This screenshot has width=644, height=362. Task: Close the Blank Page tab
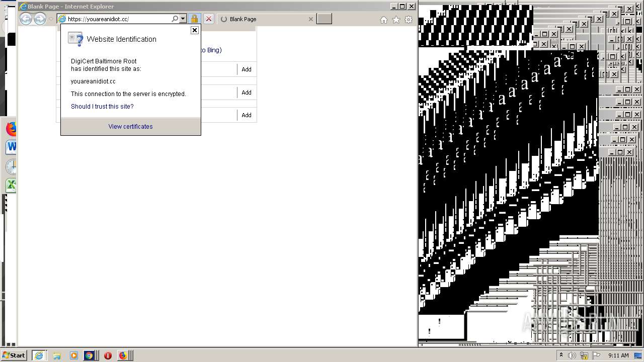click(x=310, y=19)
